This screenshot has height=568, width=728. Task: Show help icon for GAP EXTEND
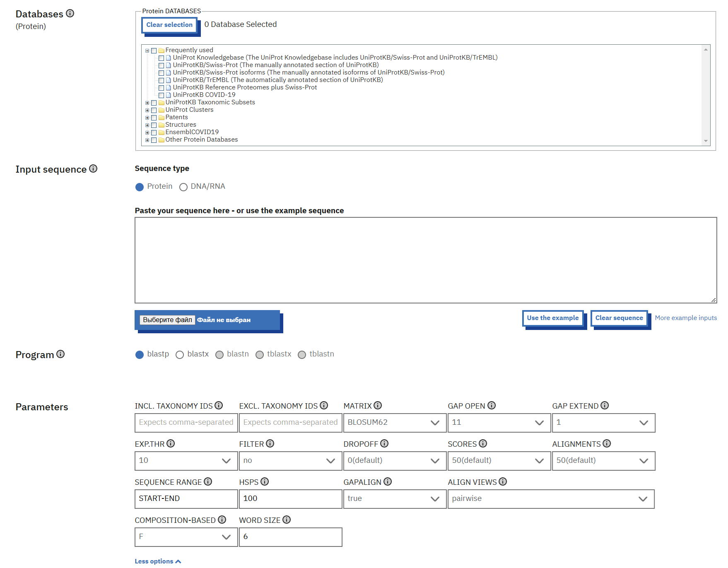coord(605,405)
